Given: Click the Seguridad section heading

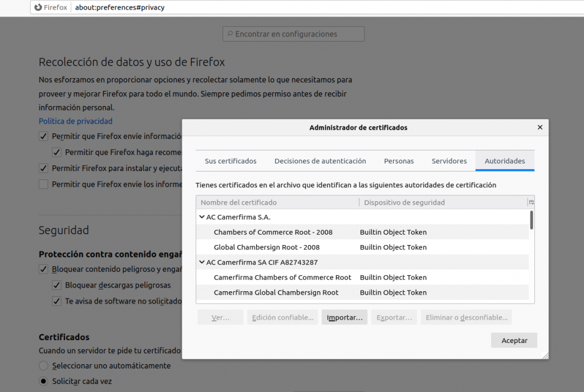Looking at the screenshot, I should [x=64, y=230].
